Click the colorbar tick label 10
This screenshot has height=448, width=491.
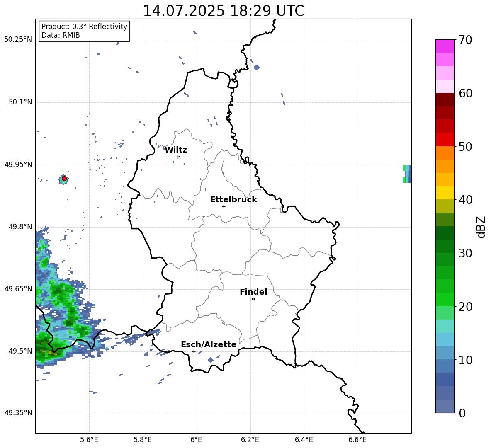click(465, 360)
